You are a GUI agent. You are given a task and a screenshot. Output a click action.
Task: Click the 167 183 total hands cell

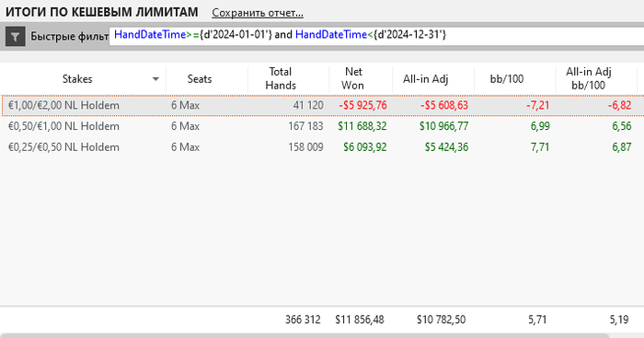305,126
